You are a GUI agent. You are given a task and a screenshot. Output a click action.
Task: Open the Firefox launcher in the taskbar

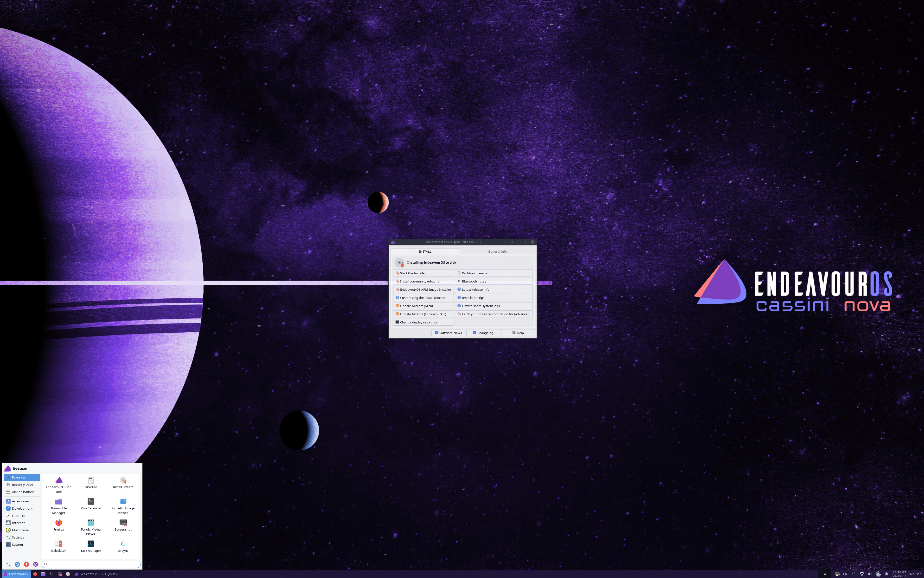coord(35,574)
